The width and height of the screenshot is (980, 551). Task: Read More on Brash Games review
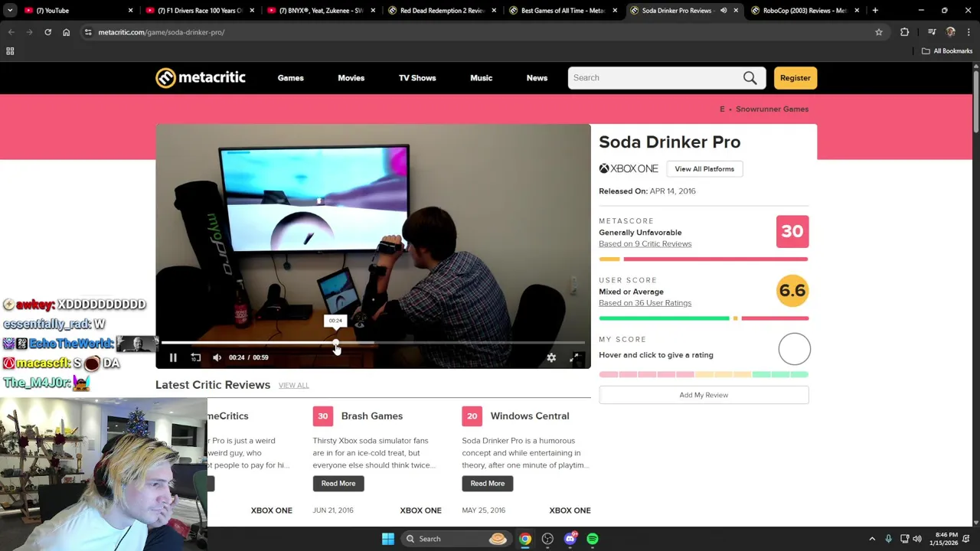(338, 484)
